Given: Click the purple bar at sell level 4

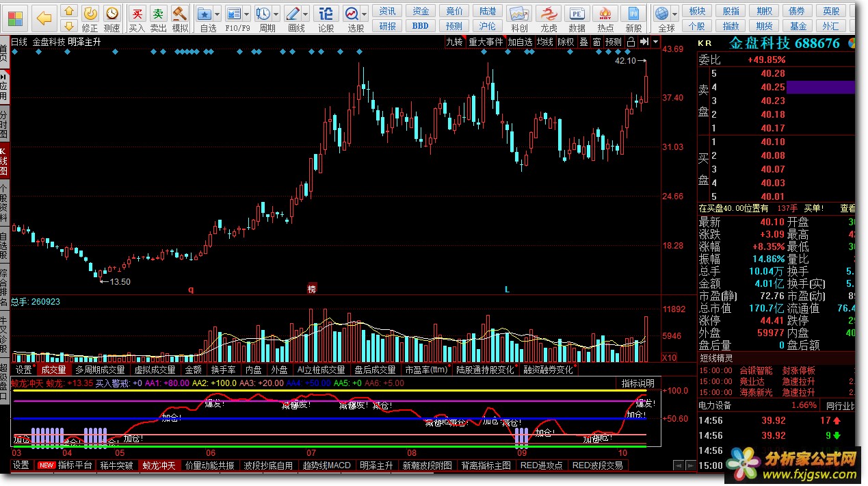Looking at the screenshot, I should pos(820,87).
